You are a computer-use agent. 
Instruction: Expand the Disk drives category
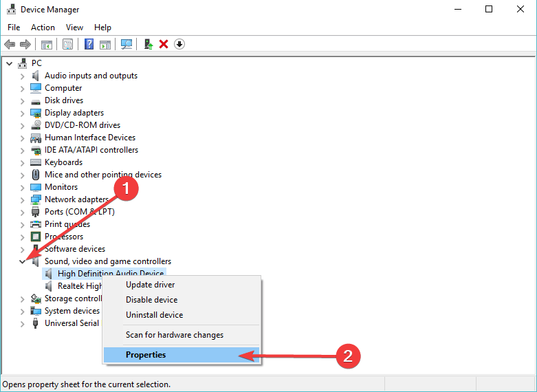click(22, 100)
